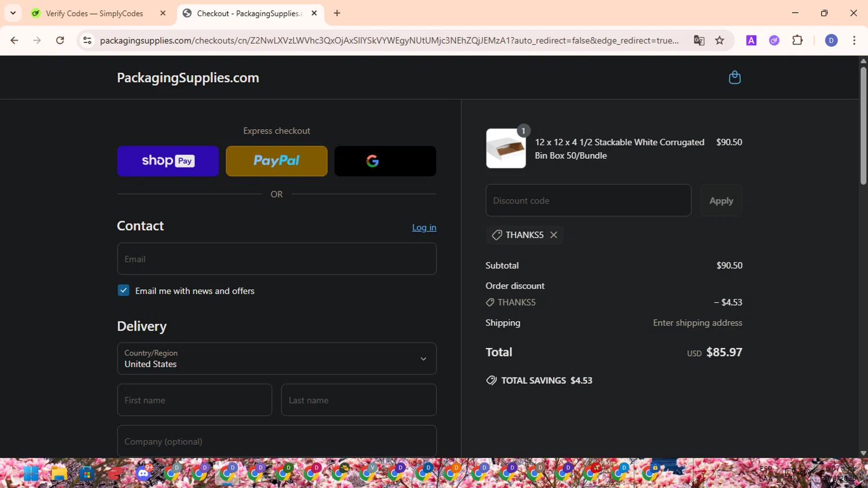Open Discord from the taskbar
Image resolution: width=868 pixels, height=488 pixels.
pos(143,474)
